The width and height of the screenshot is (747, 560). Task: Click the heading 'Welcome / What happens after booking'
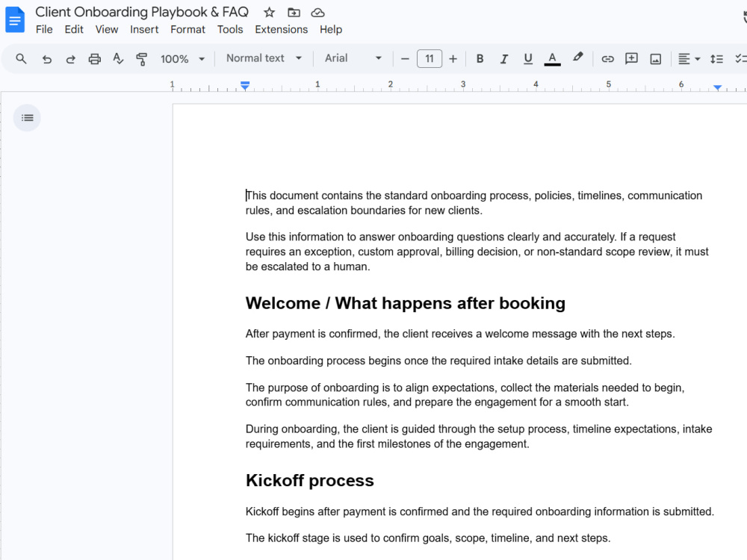(406, 303)
